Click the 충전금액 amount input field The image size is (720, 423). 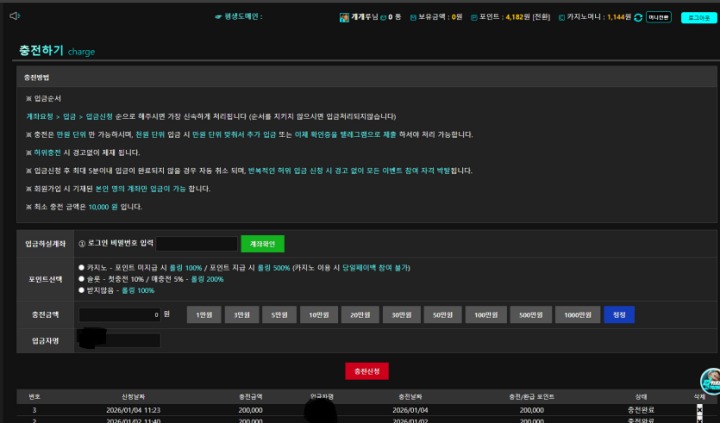(x=119, y=314)
